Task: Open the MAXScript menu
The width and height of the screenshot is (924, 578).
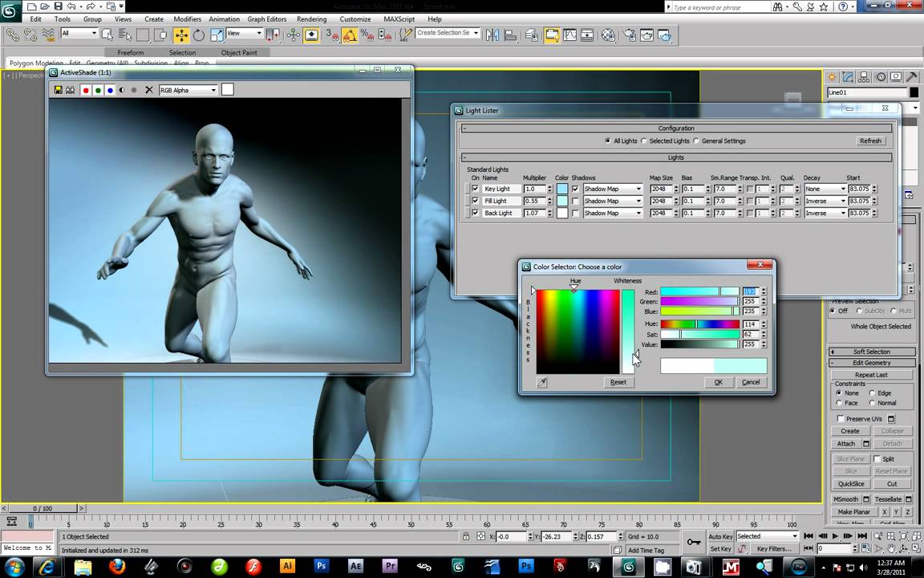Action: pyautogui.click(x=399, y=19)
